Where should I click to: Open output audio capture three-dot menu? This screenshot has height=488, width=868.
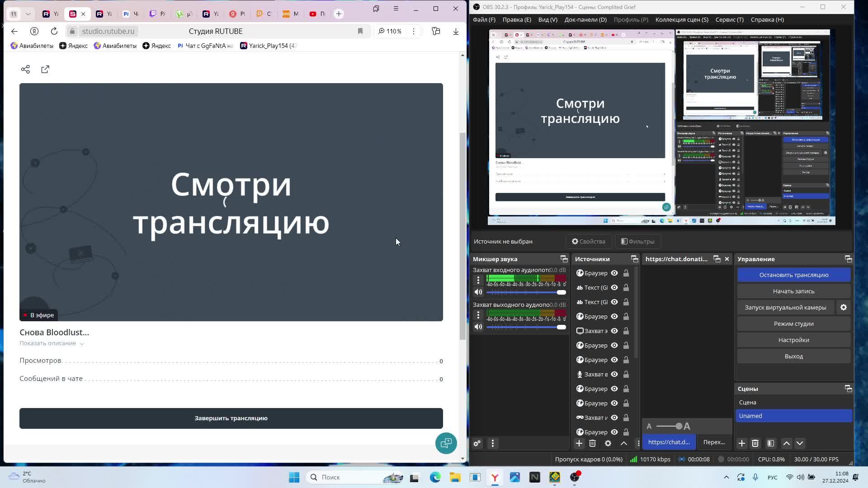[478, 315]
